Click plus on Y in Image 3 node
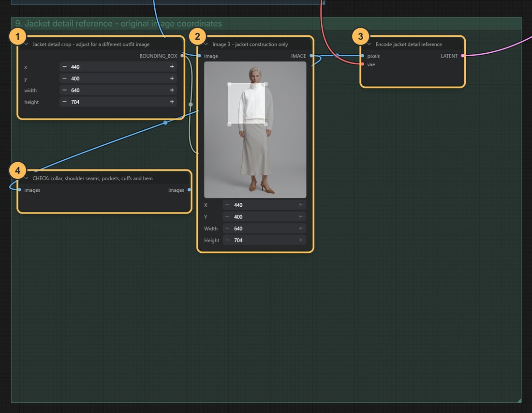This screenshot has width=532, height=413. pyautogui.click(x=301, y=217)
